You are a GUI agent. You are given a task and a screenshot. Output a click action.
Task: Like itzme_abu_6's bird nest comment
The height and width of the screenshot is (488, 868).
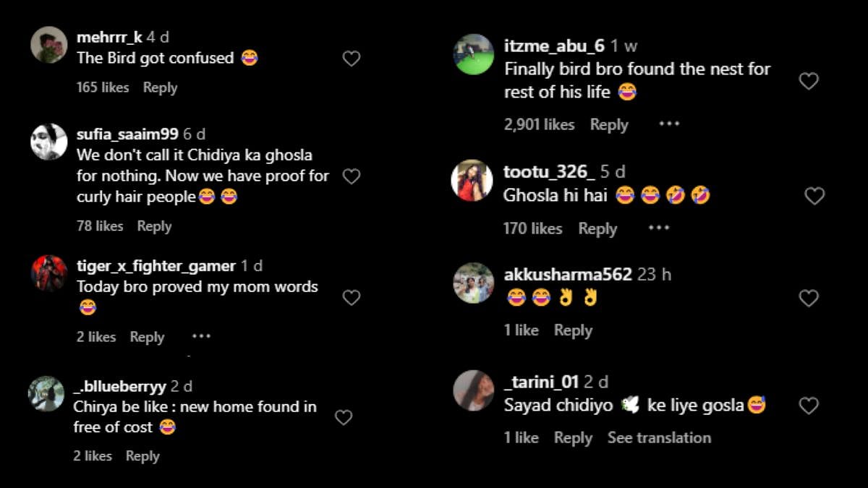click(808, 81)
